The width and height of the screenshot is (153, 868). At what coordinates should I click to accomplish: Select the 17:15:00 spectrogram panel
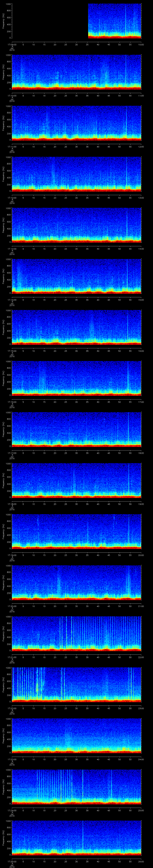point(77,327)
